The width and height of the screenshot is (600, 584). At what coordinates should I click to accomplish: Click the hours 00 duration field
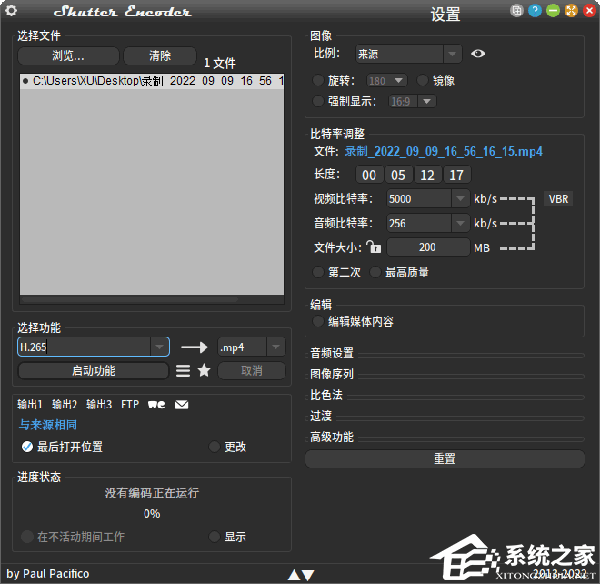click(369, 175)
